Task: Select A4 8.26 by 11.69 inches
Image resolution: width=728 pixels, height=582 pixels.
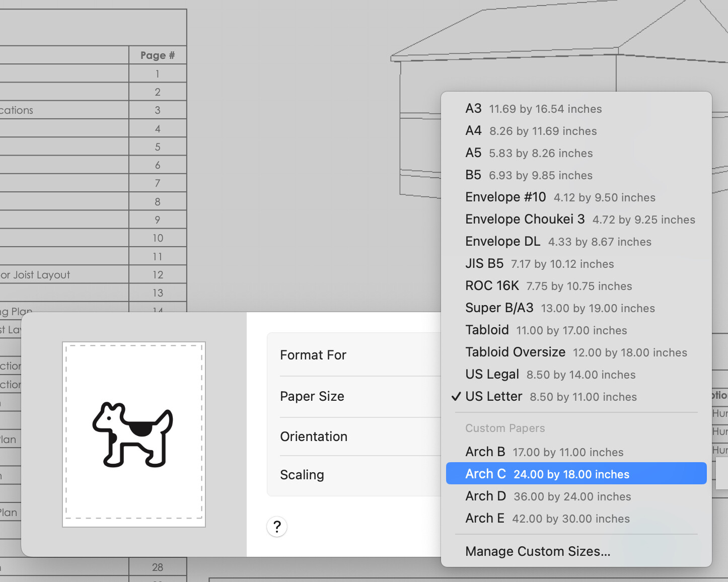Action: (576, 131)
